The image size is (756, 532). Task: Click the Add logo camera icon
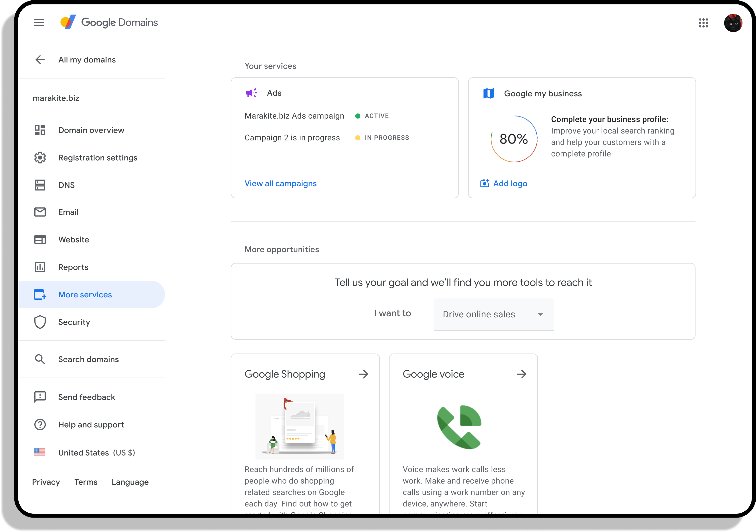click(x=485, y=183)
